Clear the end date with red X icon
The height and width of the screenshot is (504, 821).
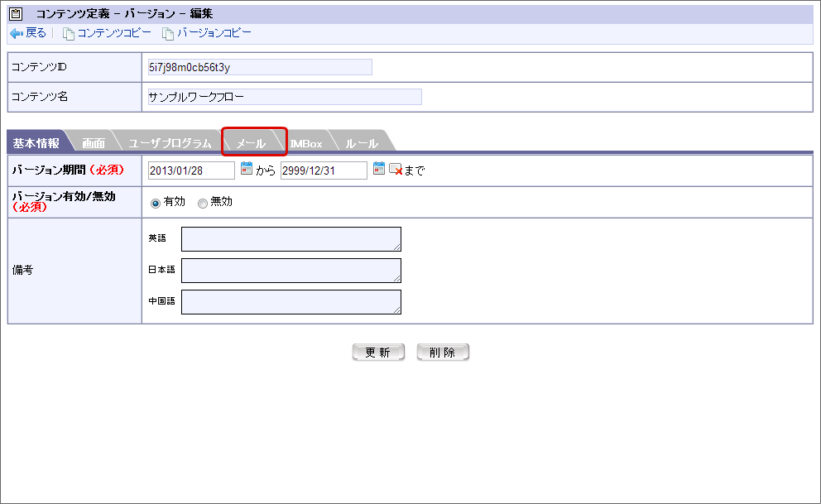[x=396, y=170]
